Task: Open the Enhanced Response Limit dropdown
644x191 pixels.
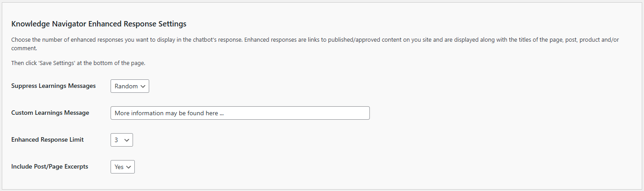Action: (x=121, y=140)
